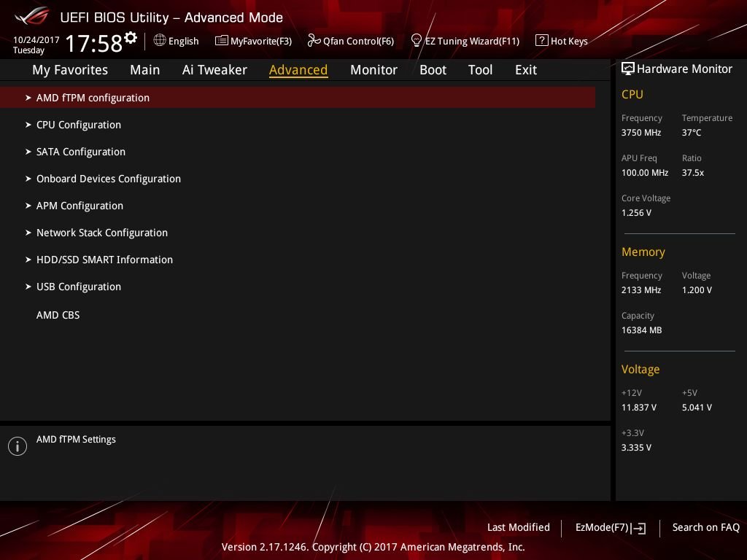Viewport: 747px width, 560px height.
Task: Open Qfan Control(F6)
Action: click(x=351, y=41)
